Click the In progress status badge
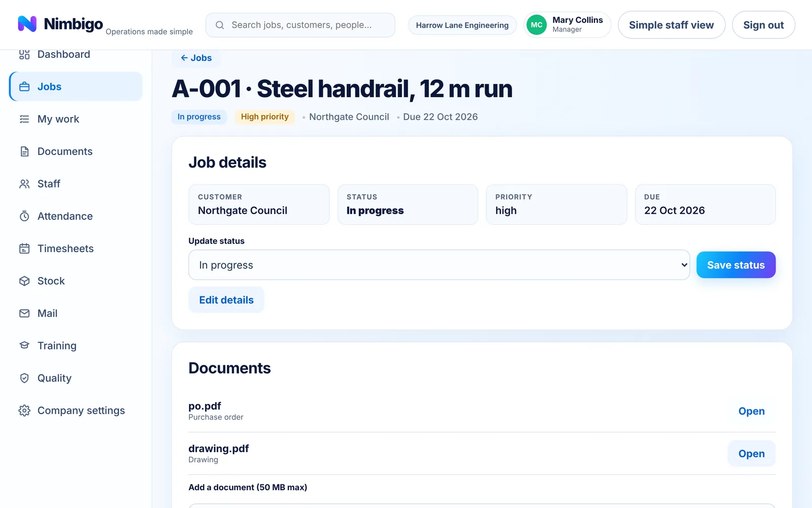The width and height of the screenshot is (812, 508). click(x=199, y=117)
